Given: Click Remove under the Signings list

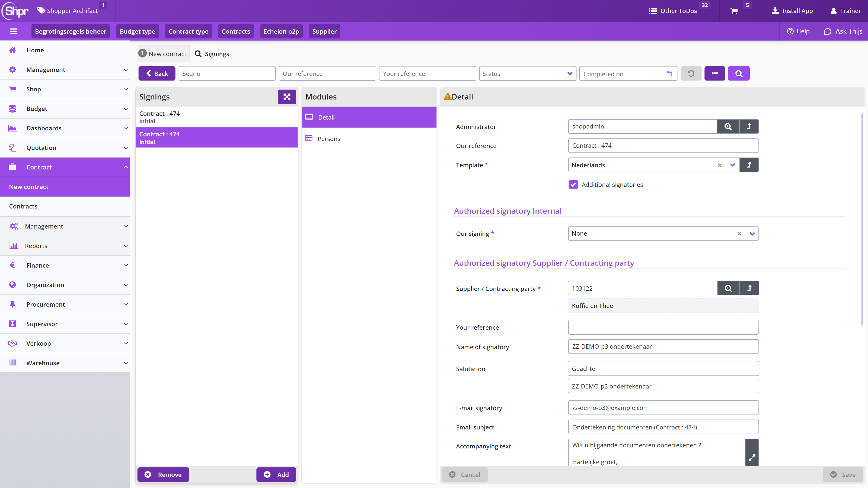Looking at the screenshot, I should [163, 474].
